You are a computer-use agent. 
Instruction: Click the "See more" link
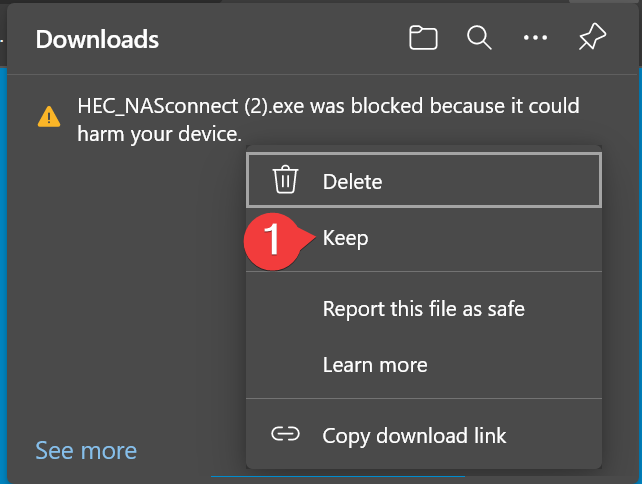click(x=85, y=451)
